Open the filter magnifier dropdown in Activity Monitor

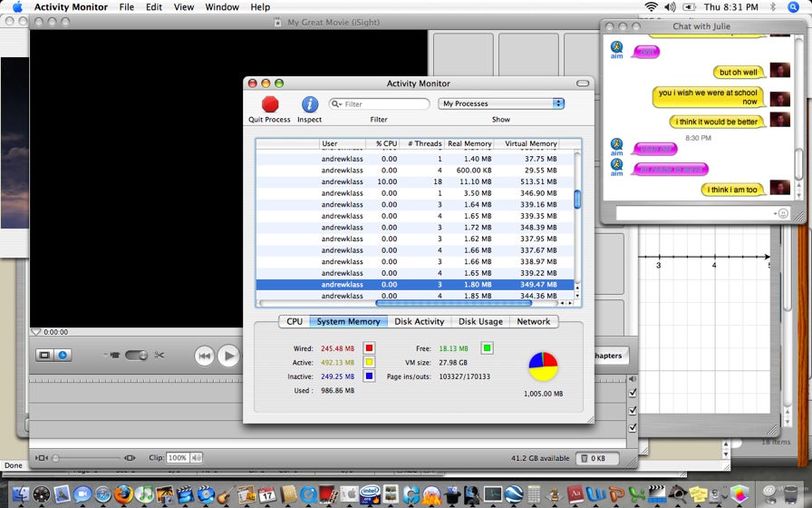[x=336, y=104]
